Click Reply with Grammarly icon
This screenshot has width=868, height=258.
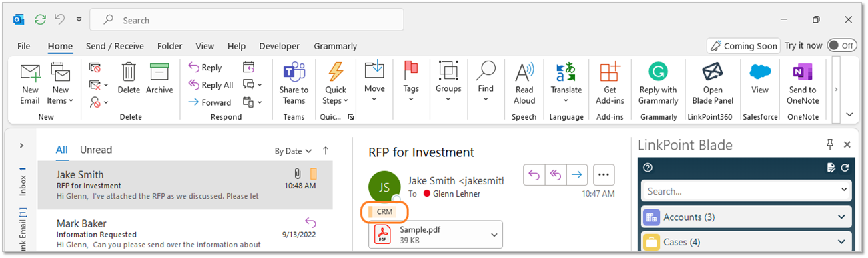pyautogui.click(x=658, y=83)
